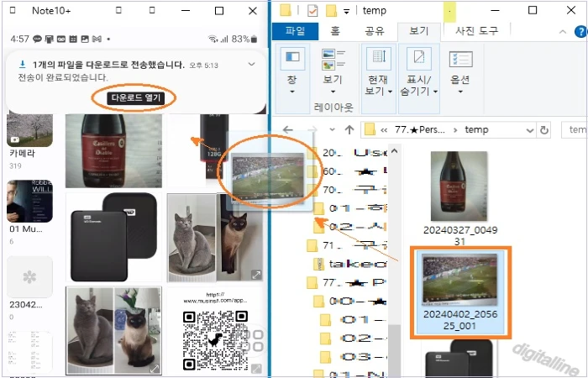Click the 다운로드 열기 button
The height and width of the screenshot is (378, 588).
tap(136, 98)
